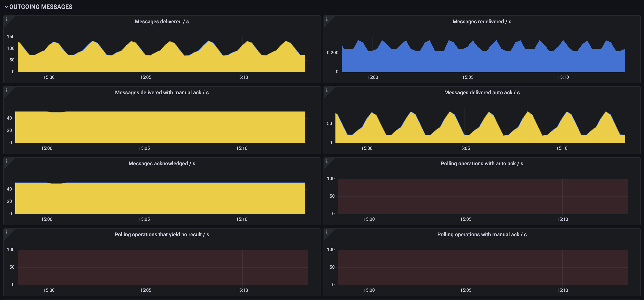Open info icon on Messages redelivered panel
This screenshot has width=644, height=300.
(x=326, y=19)
